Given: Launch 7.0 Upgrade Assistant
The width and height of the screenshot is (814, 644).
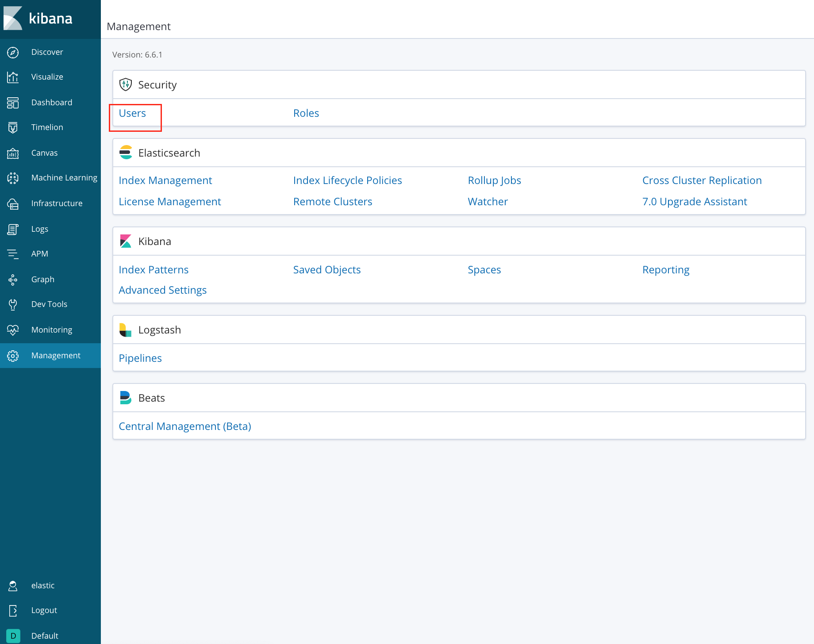Looking at the screenshot, I should point(695,202).
